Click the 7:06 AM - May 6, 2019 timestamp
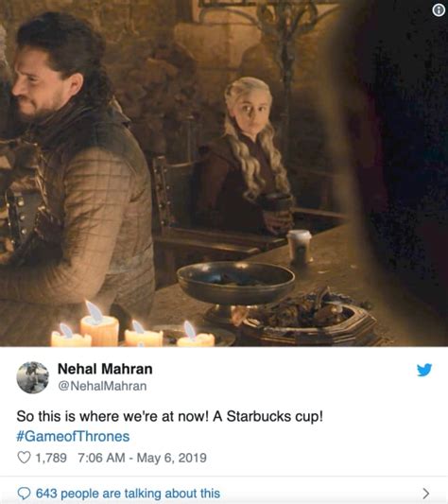Image resolution: width=448 pixels, height=504 pixels. pos(142,458)
